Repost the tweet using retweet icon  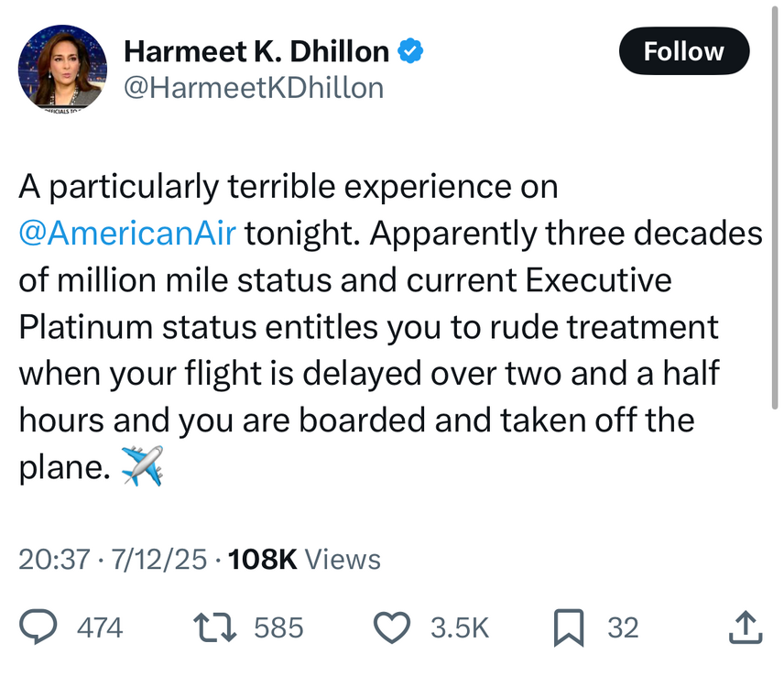pos(214,627)
